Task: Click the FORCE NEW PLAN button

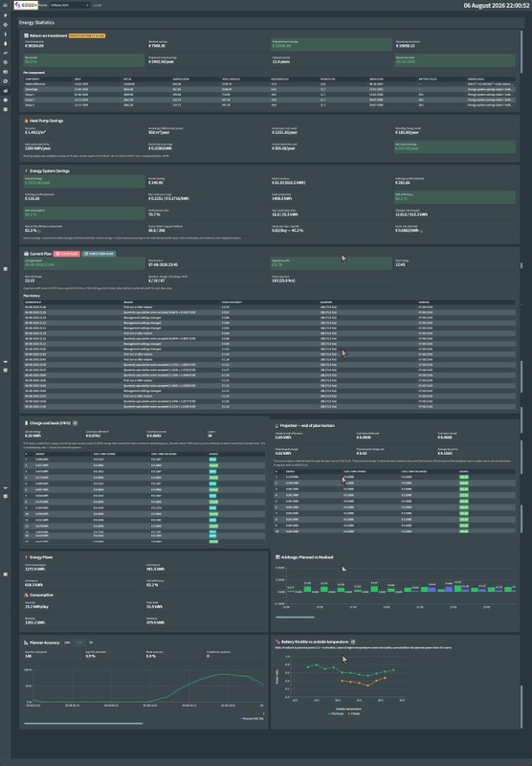Action: tap(99, 254)
